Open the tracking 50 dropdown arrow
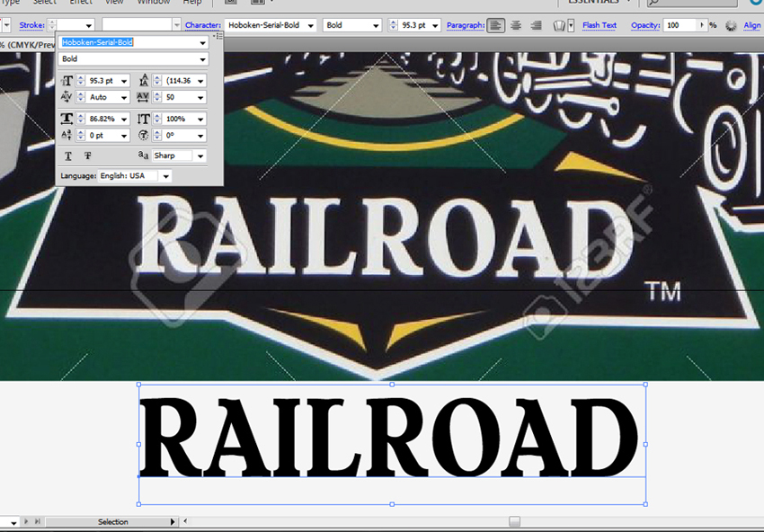The image size is (764, 532). 200,97
